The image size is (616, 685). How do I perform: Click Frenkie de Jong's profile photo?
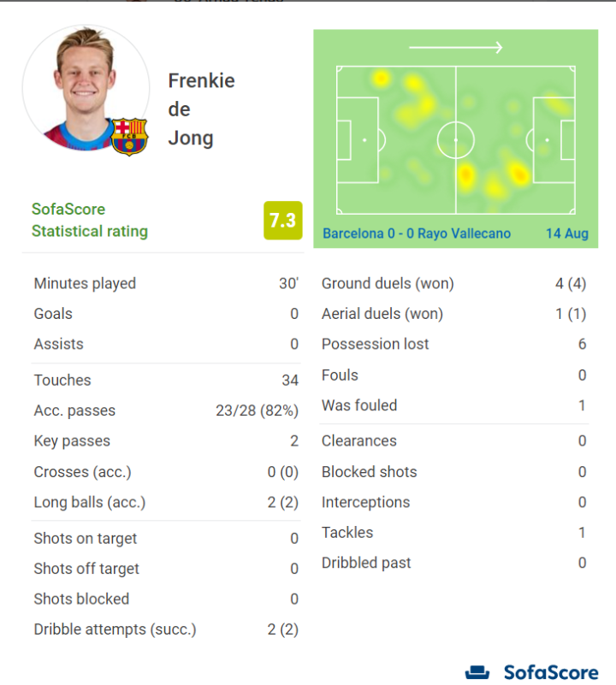[85, 87]
